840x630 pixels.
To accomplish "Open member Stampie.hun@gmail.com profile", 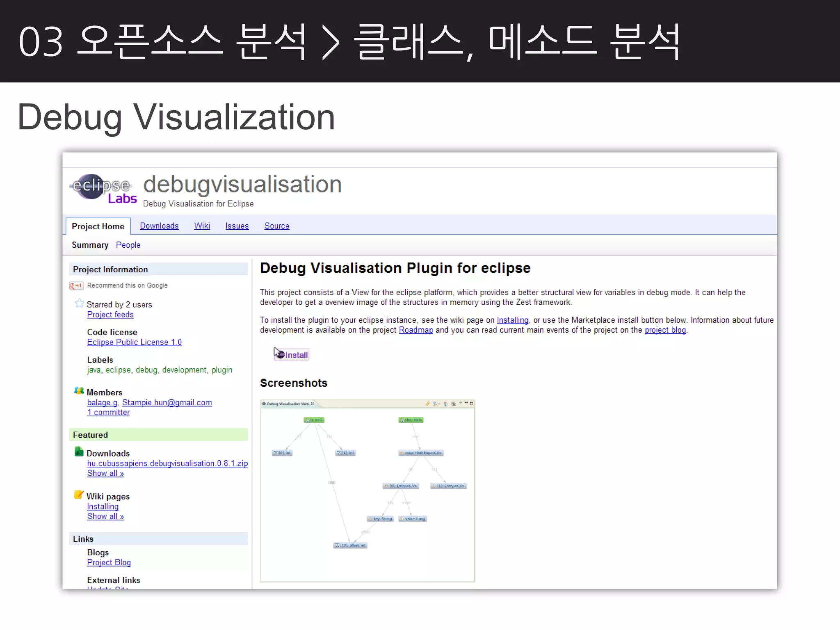I will tap(167, 402).
